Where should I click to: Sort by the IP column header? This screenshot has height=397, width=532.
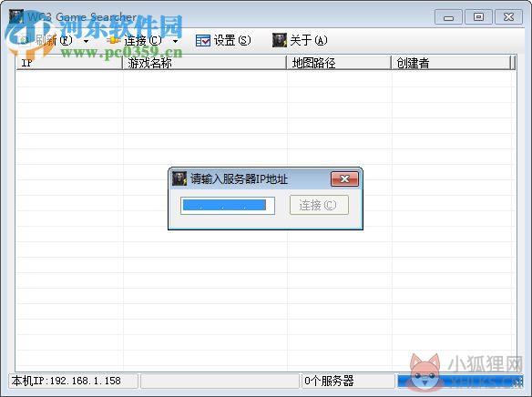[x=69, y=63]
